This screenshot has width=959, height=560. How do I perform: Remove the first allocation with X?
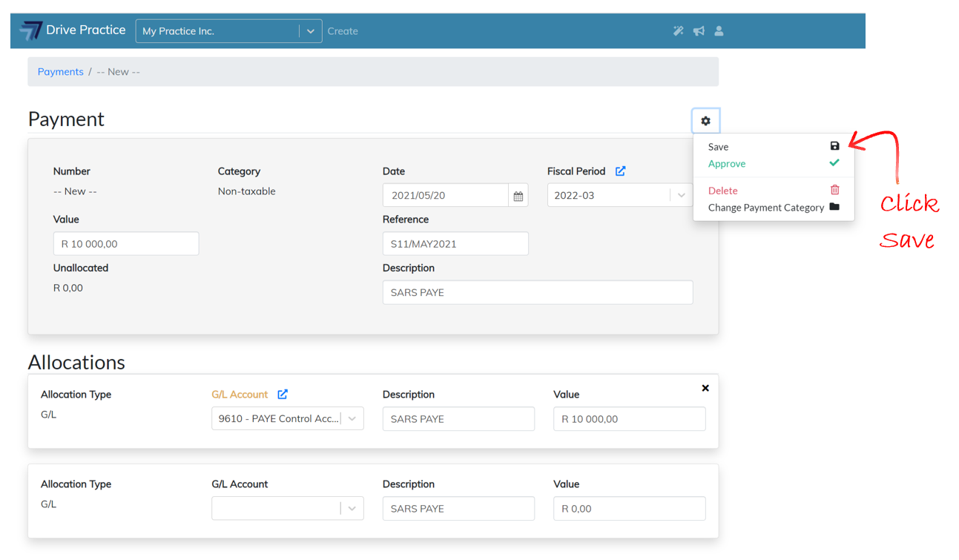coord(705,388)
